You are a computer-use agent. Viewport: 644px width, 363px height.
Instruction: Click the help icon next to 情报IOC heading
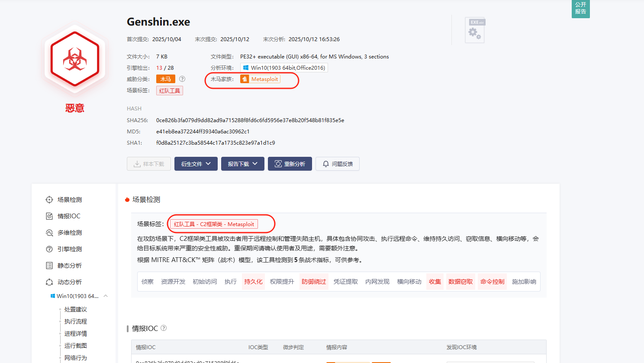coord(164,328)
